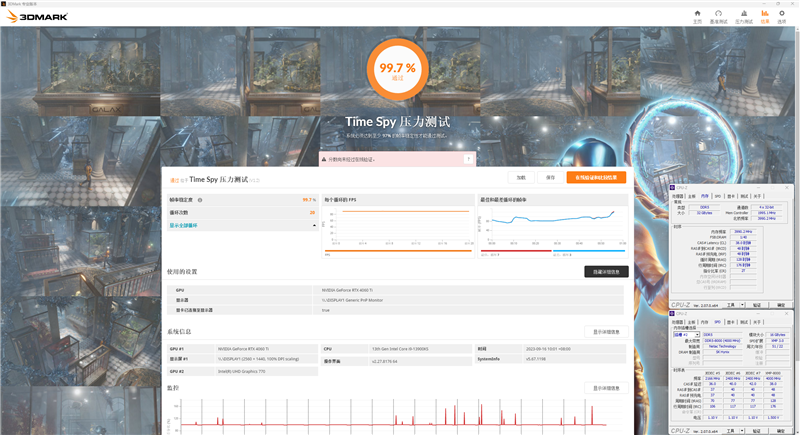Click the show-all-loops link (显示全部循环)
800x435 pixels.
click(x=183, y=225)
